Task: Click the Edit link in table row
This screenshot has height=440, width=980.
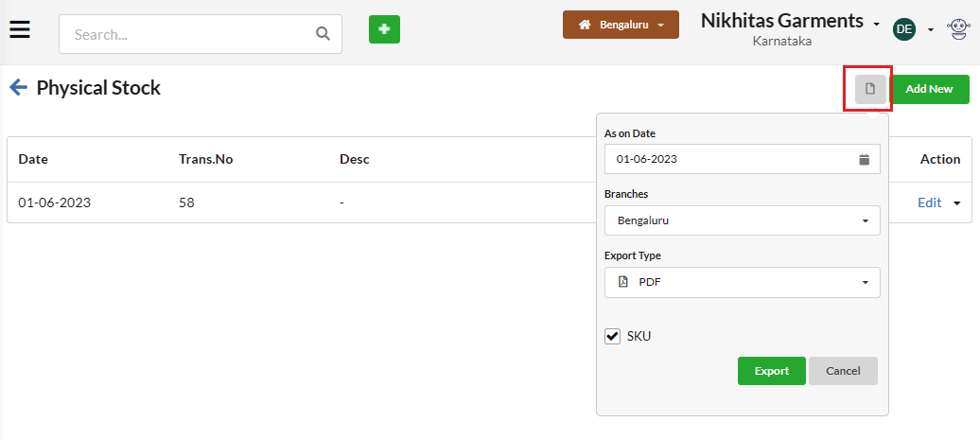Action: pyautogui.click(x=929, y=202)
